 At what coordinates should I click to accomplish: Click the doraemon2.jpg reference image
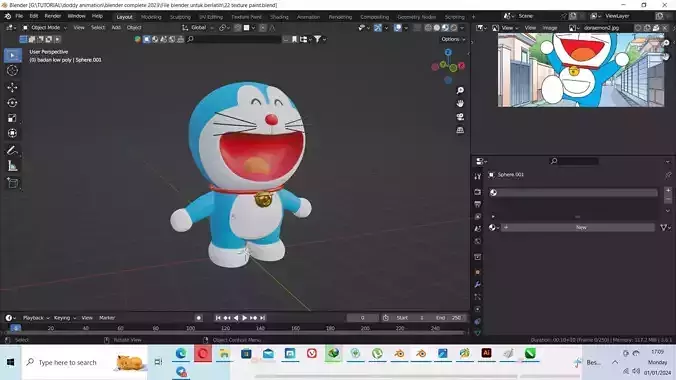point(581,70)
